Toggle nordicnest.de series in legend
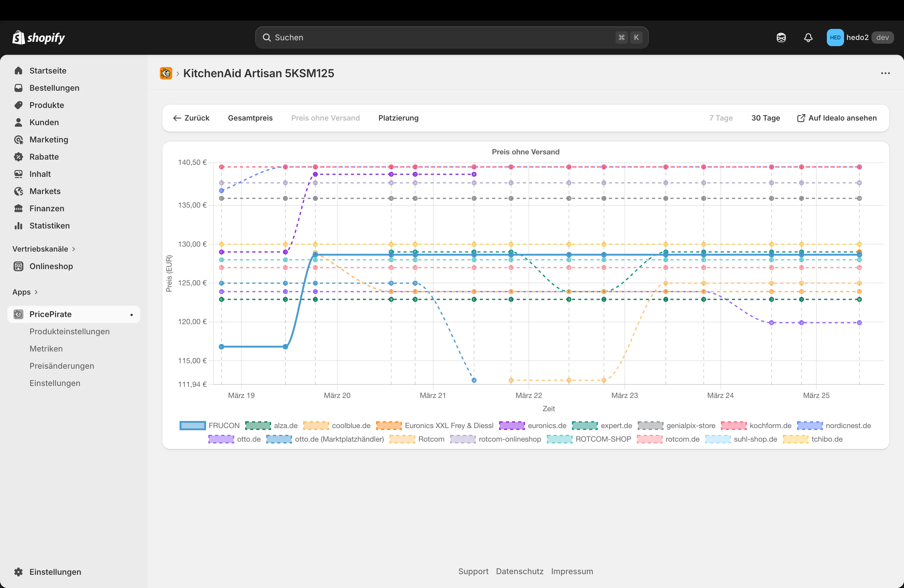The image size is (904, 588). tap(834, 425)
